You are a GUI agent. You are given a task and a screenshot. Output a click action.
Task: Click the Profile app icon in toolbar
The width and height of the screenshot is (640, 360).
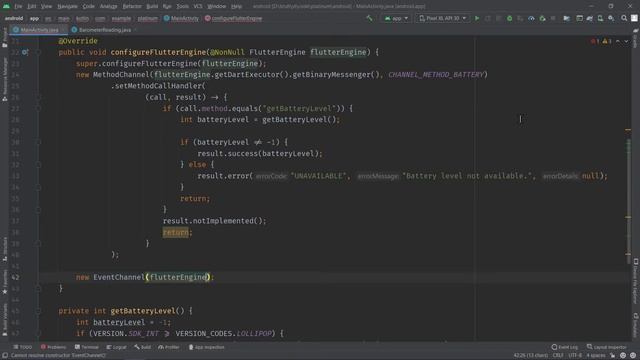pyautogui.click(x=531, y=18)
